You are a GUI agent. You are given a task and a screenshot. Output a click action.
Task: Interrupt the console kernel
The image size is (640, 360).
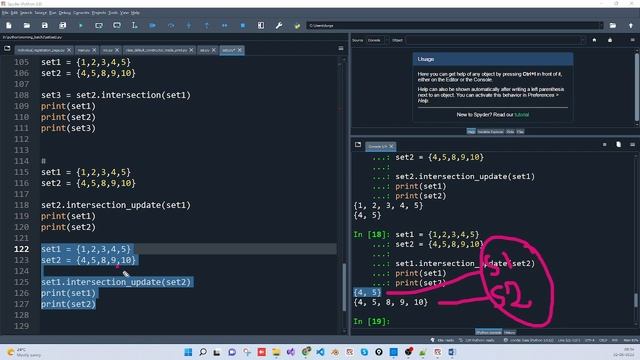[604, 144]
